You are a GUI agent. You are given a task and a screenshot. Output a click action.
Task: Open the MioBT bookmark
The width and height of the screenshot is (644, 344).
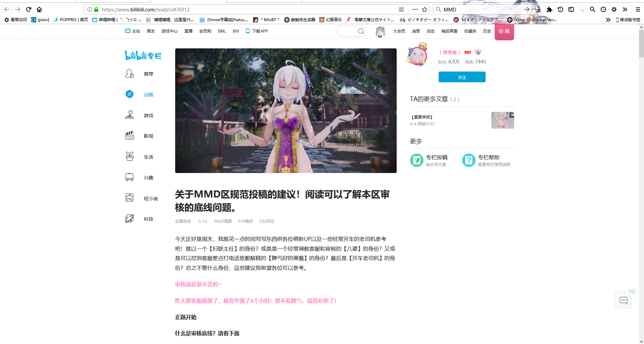tap(266, 20)
